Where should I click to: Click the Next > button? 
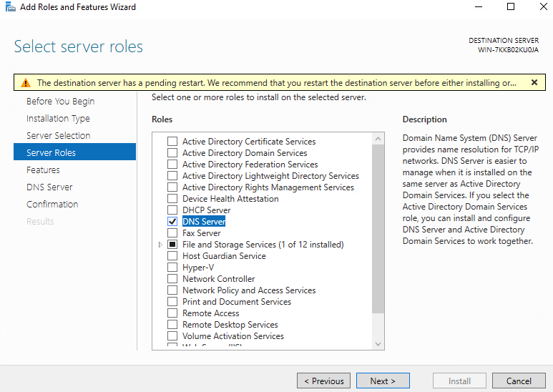(383, 381)
